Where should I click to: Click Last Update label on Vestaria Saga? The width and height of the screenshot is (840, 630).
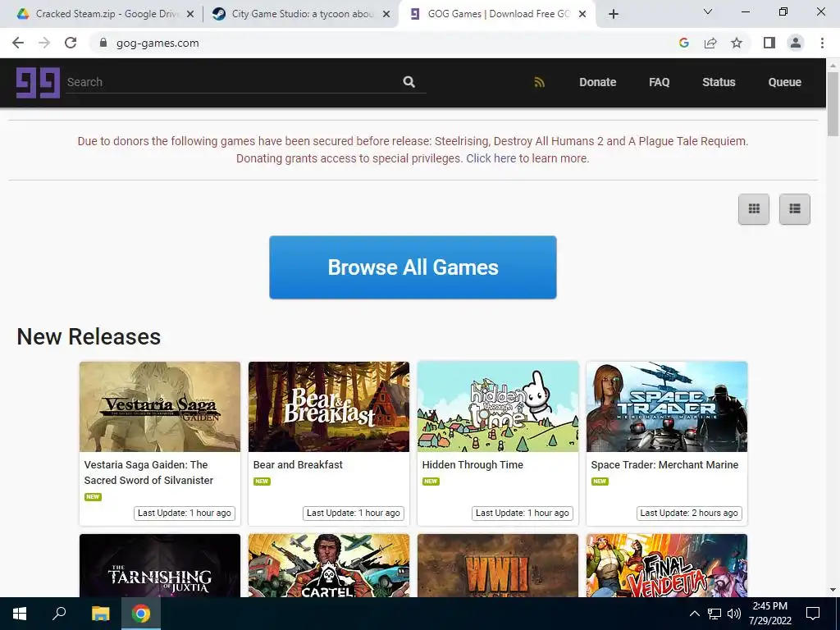click(185, 514)
